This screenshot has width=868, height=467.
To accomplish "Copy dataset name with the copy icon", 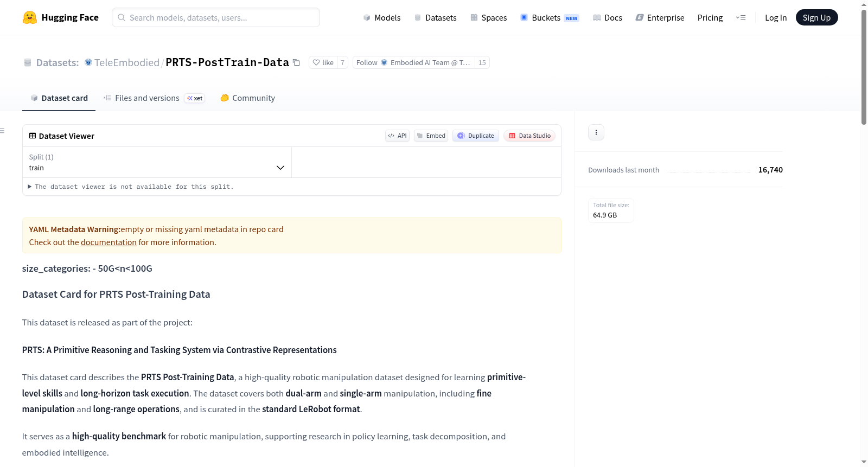I will (296, 62).
